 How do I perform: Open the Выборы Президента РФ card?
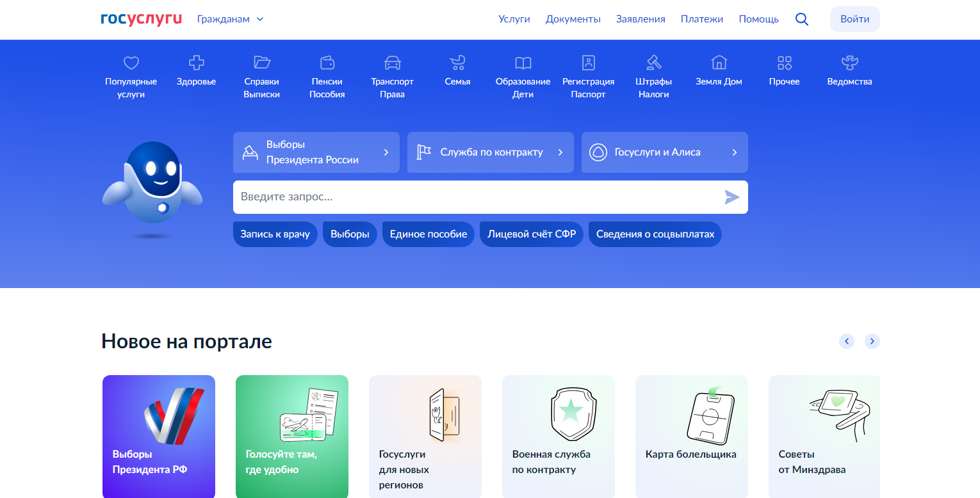[159, 437]
